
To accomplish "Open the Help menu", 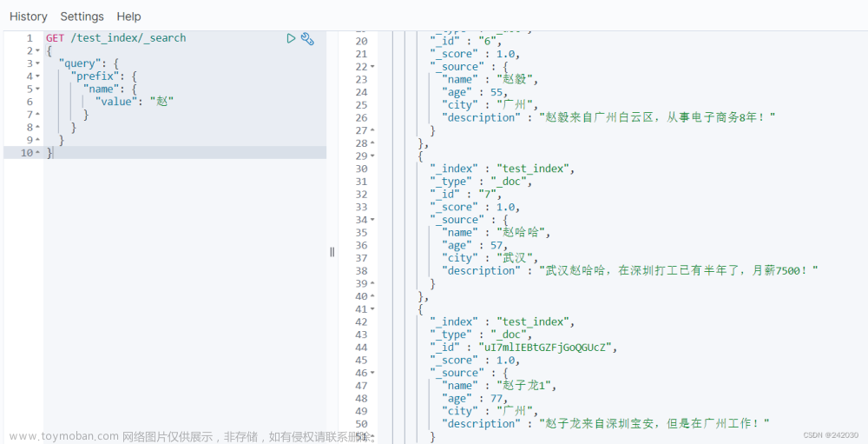I will 129,17.
